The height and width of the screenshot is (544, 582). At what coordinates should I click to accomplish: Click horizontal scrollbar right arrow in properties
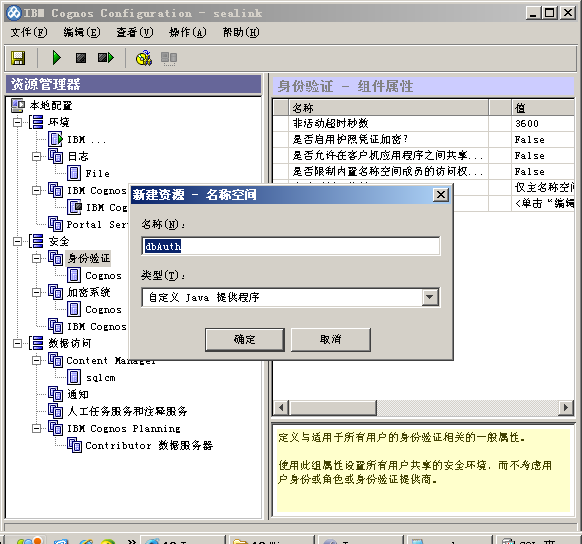coord(566,407)
